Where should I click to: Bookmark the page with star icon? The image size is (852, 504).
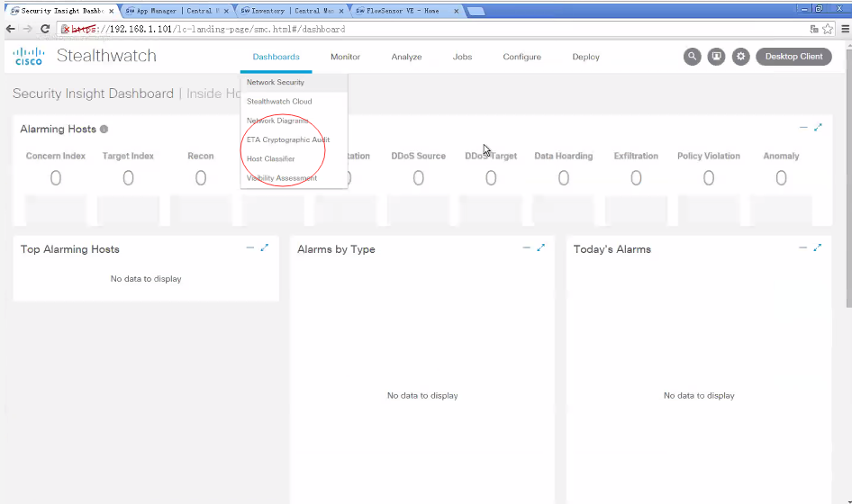coord(828,30)
